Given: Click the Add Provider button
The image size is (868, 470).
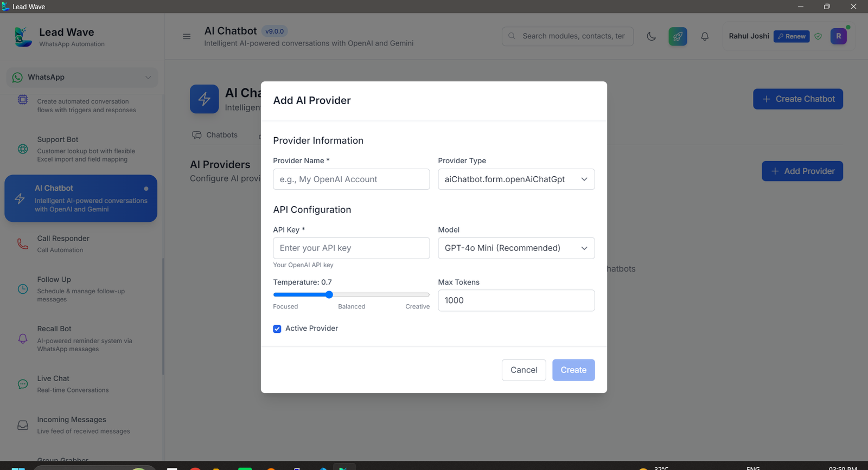Looking at the screenshot, I should click(802, 171).
